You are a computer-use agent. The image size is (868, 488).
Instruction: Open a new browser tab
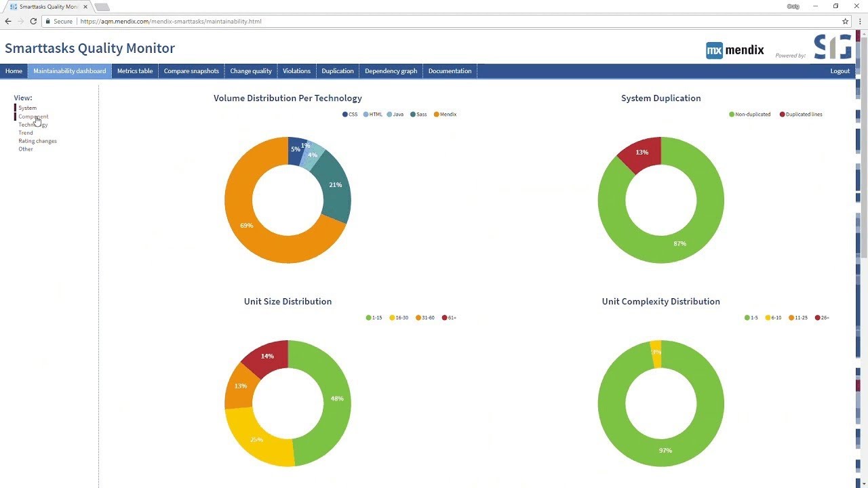102,7
